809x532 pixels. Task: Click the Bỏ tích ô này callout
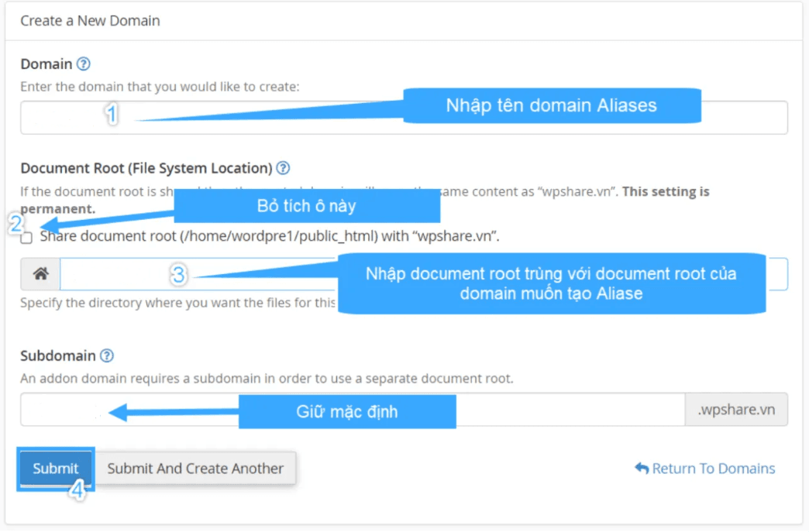coord(307,205)
